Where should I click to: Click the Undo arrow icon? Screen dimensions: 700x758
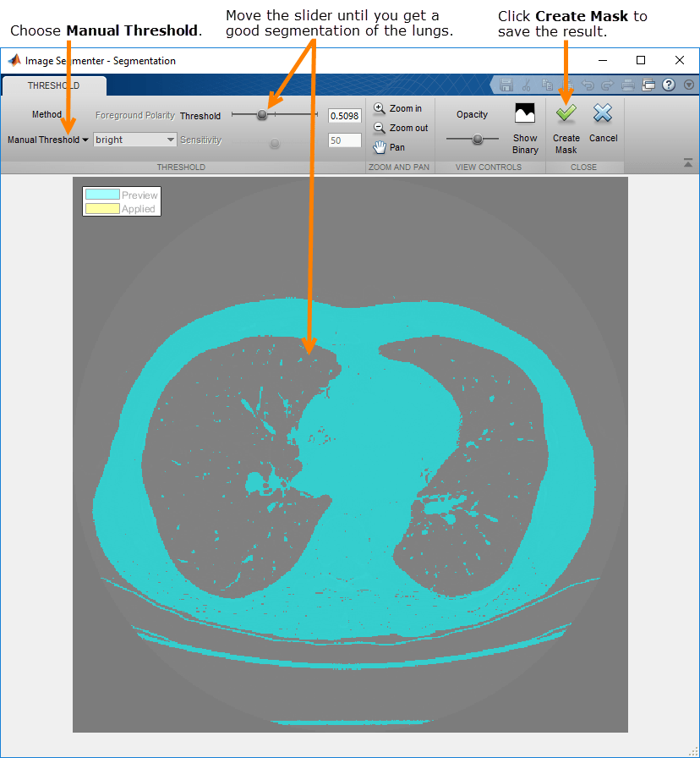[x=588, y=85]
